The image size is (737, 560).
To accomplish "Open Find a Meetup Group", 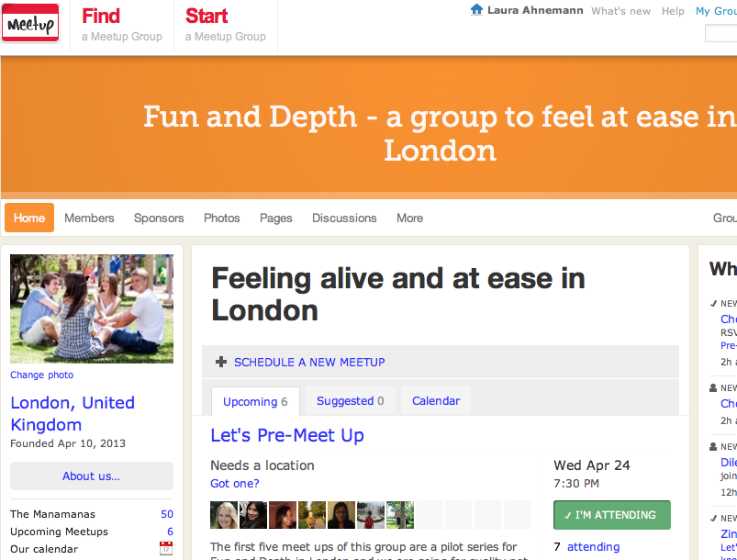I will click(122, 25).
